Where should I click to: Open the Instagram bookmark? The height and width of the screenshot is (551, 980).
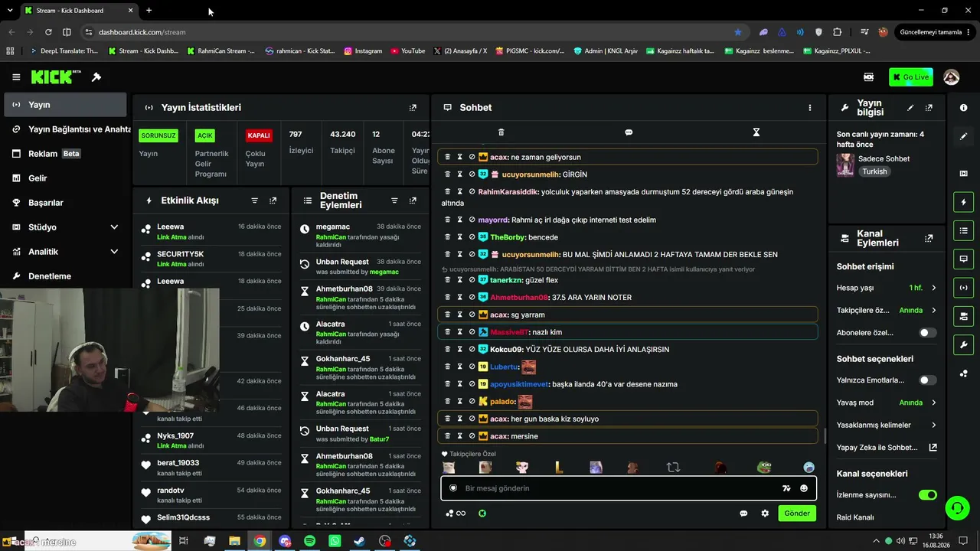(363, 51)
